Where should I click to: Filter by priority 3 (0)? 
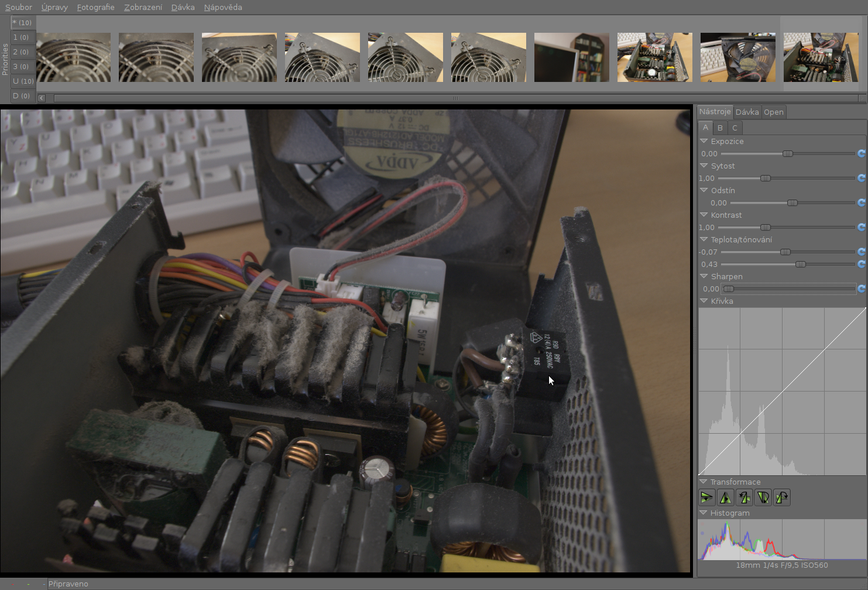tap(23, 66)
